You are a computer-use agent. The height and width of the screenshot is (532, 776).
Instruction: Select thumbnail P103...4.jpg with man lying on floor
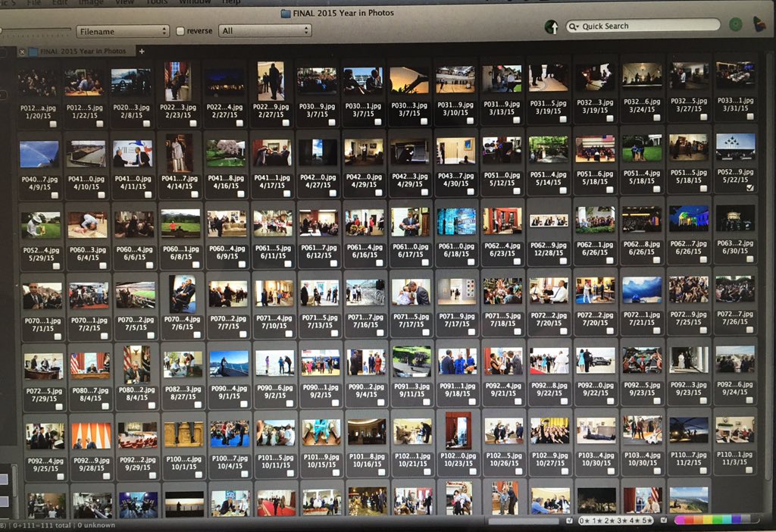tap(596, 431)
